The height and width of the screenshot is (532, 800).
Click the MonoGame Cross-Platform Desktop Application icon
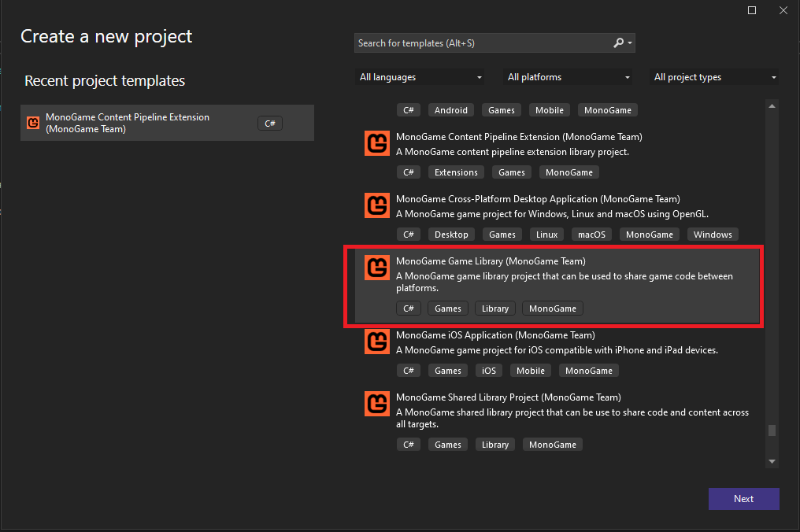(x=377, y=205)
